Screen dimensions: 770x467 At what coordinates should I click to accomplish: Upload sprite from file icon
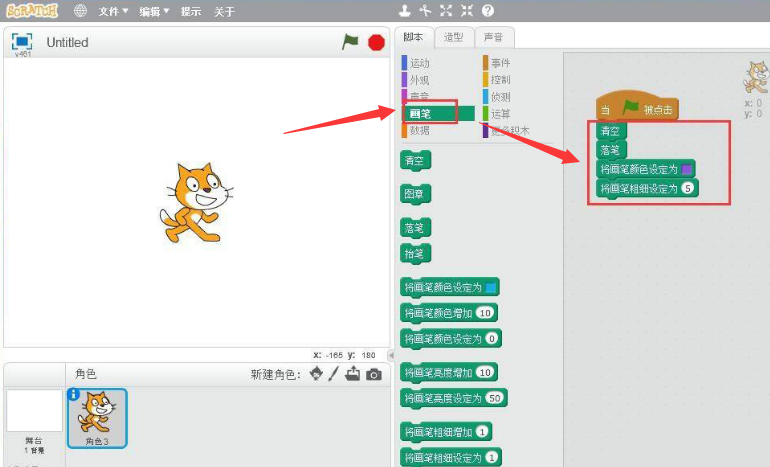click(353, 374)
